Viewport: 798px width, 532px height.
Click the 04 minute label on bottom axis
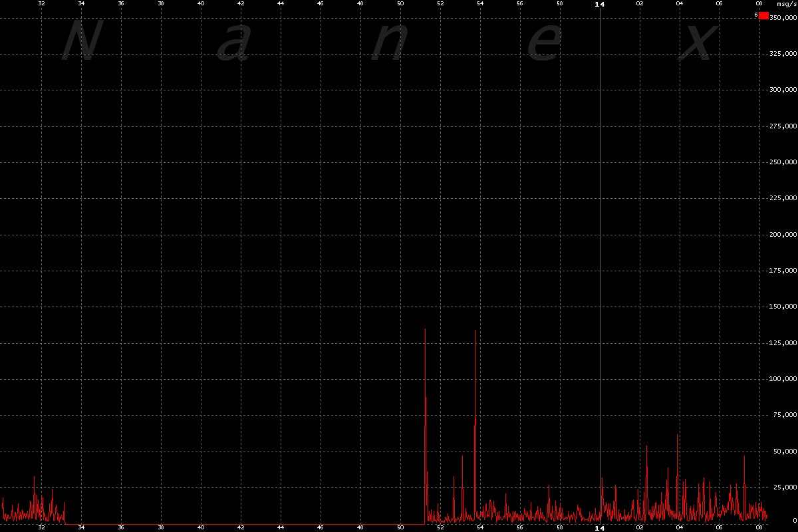click(x=680, y=528)
